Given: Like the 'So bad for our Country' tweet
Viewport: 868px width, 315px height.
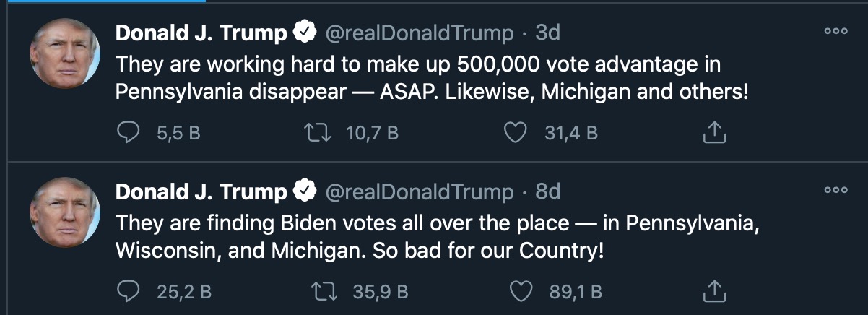Looking at the screenshot, I should coord(520,292).
